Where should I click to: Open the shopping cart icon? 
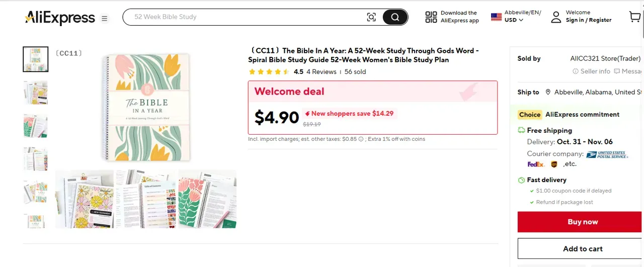[x=635, y=17]
